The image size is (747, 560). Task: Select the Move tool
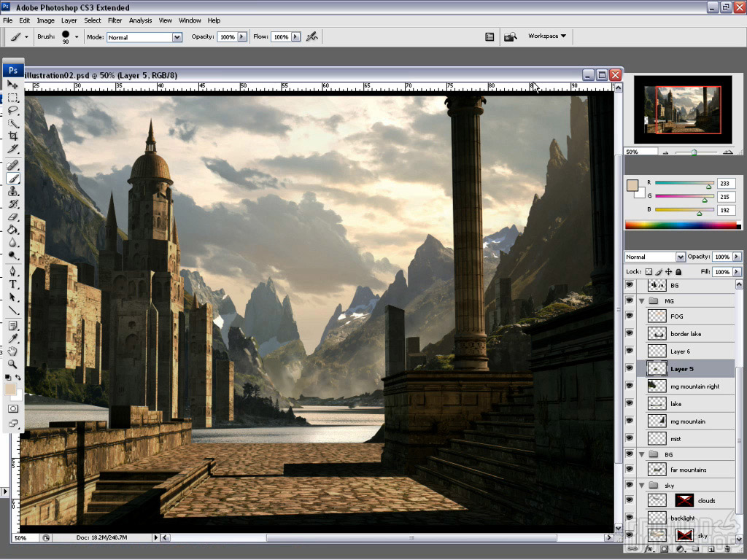pos(13,85)
